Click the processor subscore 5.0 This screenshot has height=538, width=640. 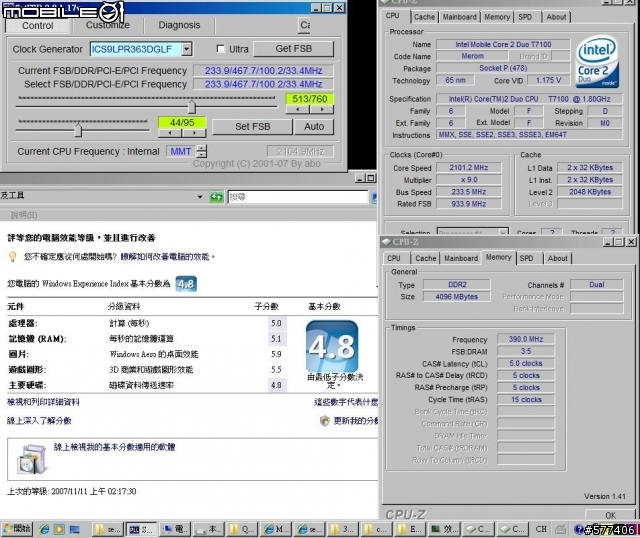pos(276,323)
